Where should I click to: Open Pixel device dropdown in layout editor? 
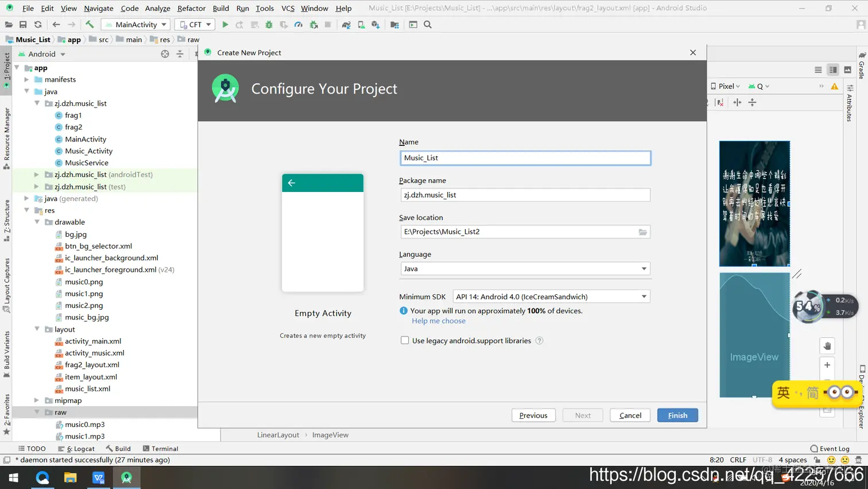click(726, 86)
